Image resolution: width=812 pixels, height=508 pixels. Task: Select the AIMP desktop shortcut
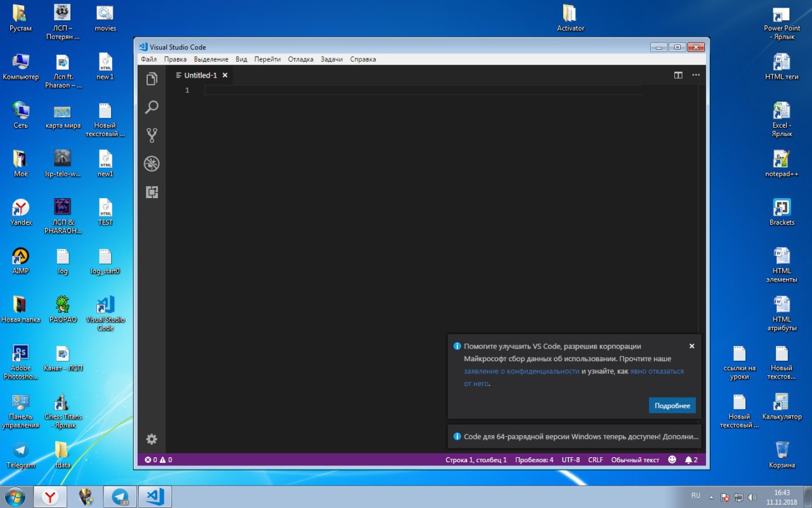tap(20, 260)
